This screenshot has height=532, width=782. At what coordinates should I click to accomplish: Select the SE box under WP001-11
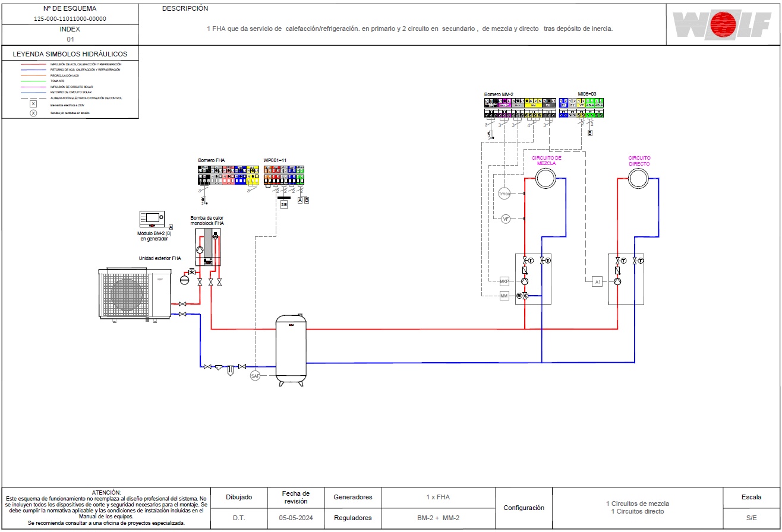click(284, 204)
